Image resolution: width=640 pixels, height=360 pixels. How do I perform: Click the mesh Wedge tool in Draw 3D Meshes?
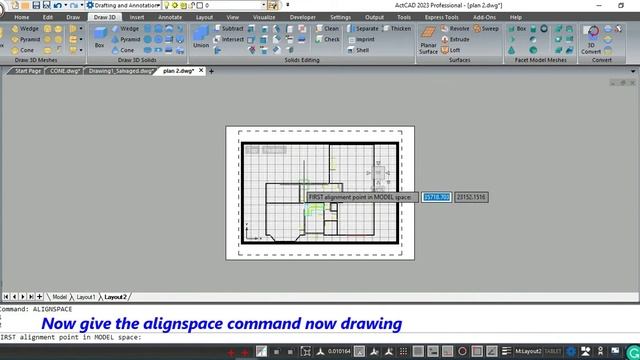pos(25,29)
